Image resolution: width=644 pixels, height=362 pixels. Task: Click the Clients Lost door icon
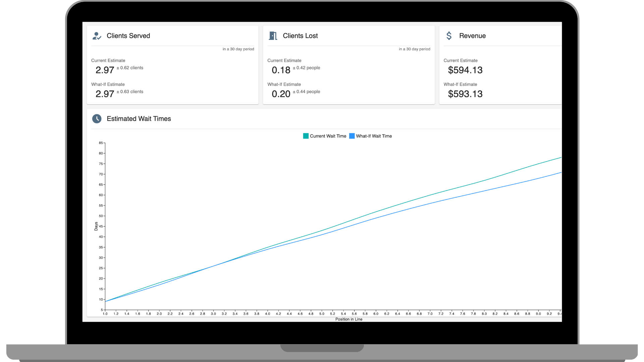pos(273,36)
